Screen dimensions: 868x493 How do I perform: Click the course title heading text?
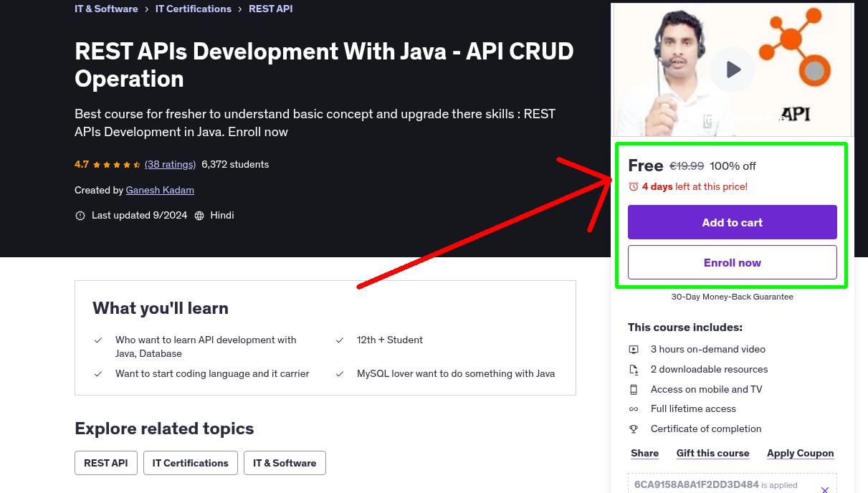[x=324, y=64]
